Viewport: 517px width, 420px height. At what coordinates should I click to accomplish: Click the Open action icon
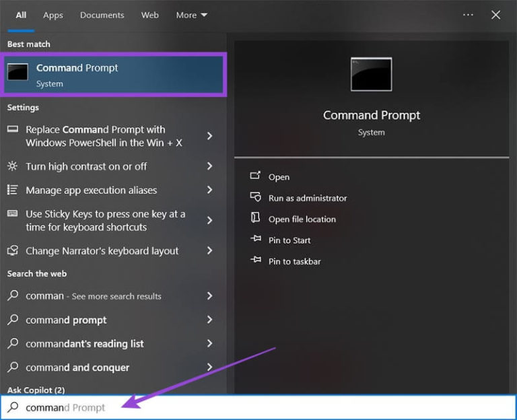[255, 176]
